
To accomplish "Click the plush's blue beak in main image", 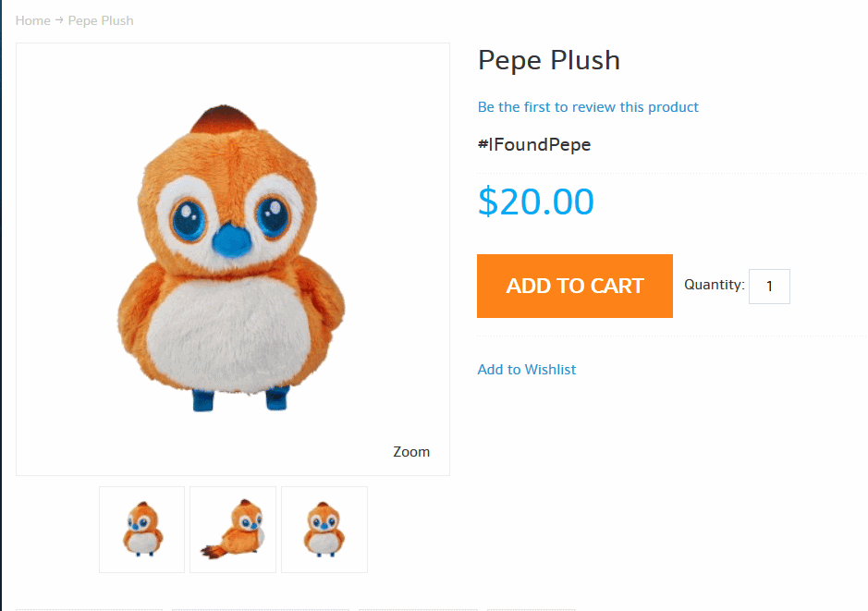I will (x=231, y=240).
